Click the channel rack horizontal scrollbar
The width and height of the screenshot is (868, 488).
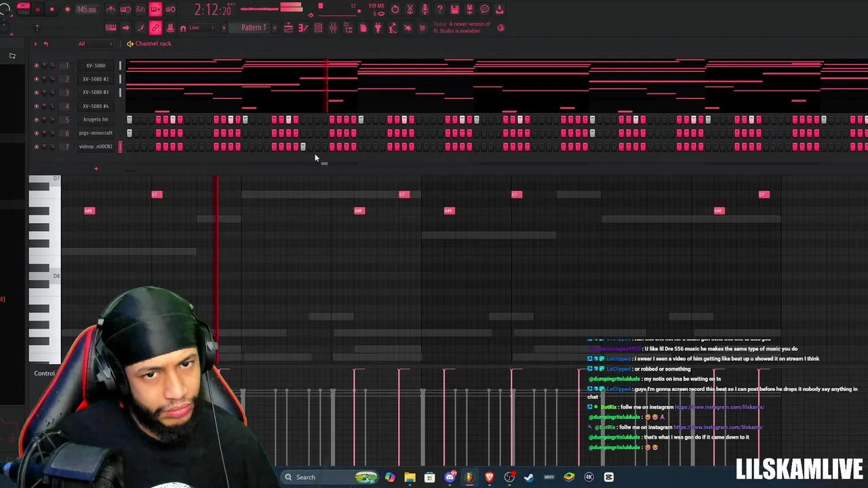pos(324,163)
